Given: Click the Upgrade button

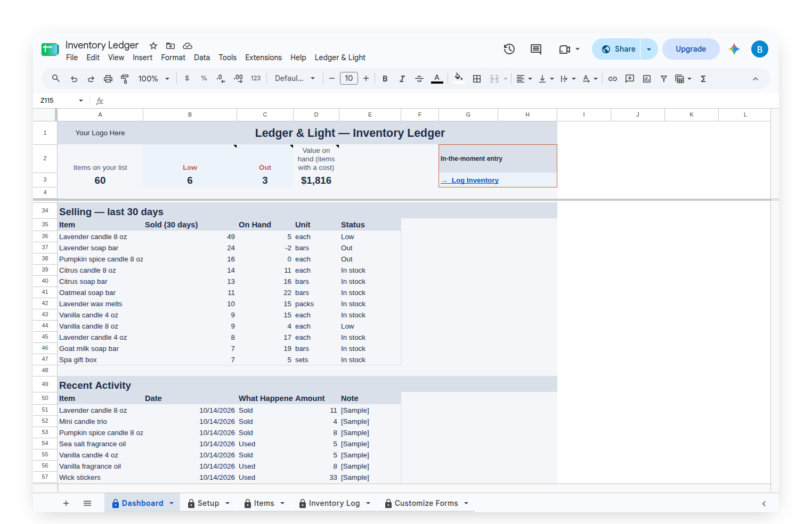Looking at the screenshot, I should tap(691, 49).
